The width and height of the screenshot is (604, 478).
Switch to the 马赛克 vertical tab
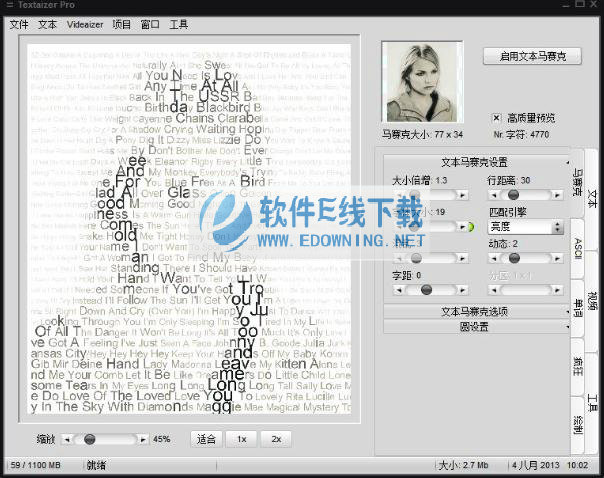pyautogui.click(x=577, y=183)
